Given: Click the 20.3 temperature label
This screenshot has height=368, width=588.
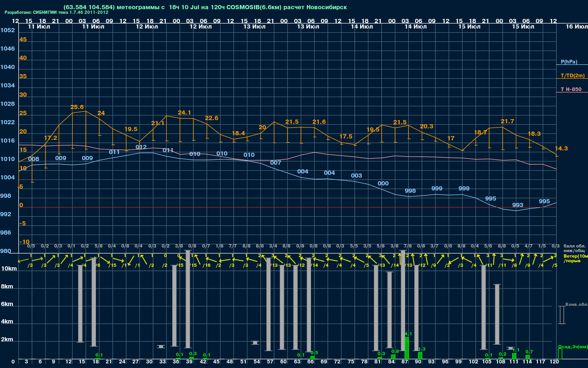Looking at the screenshot, I should tap(426, 126).
